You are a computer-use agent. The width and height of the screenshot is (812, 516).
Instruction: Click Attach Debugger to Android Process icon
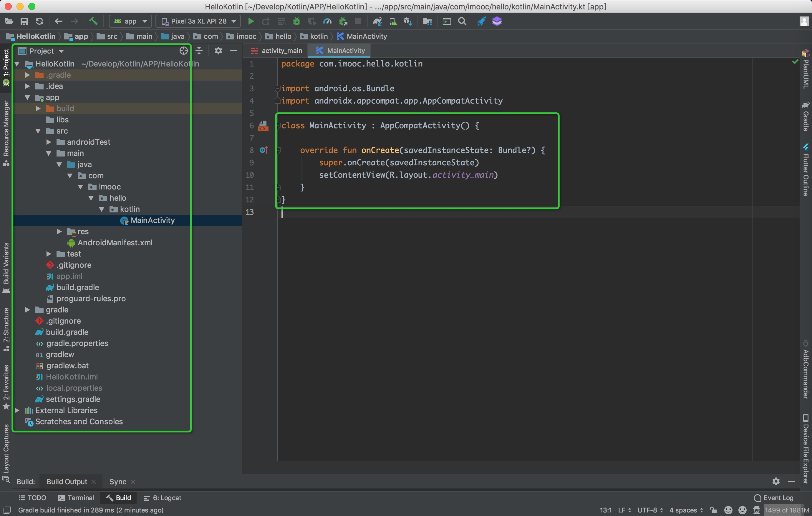coord(343,21)
